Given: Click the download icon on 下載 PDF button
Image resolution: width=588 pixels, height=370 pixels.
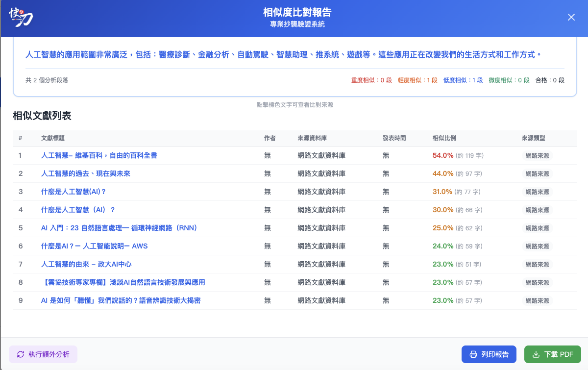Looking at the screenshot, I should click(x=537, y=354).
